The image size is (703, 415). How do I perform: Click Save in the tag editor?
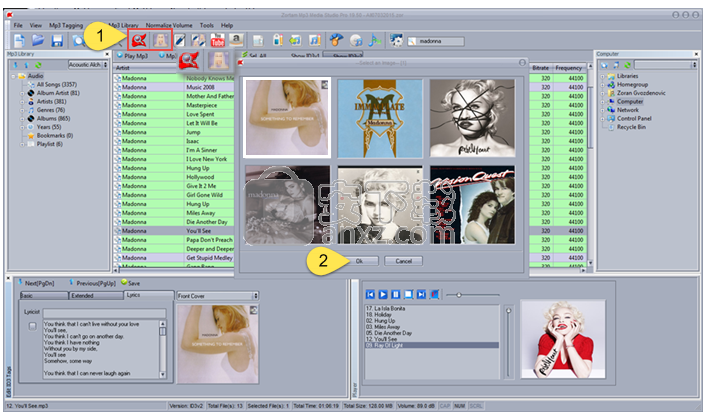tap(130, 283)
